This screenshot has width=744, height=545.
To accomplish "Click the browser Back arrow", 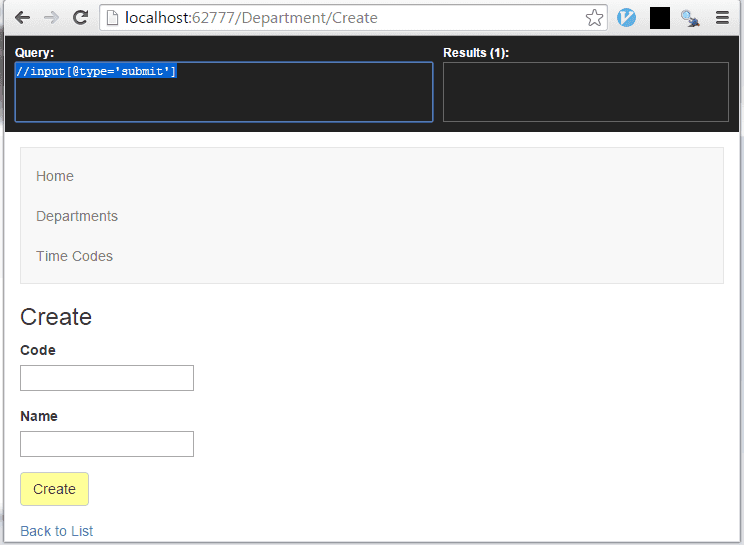I will [x=22, y=18].
